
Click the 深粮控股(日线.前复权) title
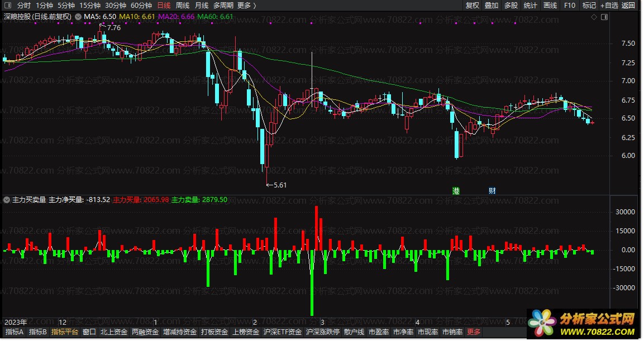[x=37, y=17]
